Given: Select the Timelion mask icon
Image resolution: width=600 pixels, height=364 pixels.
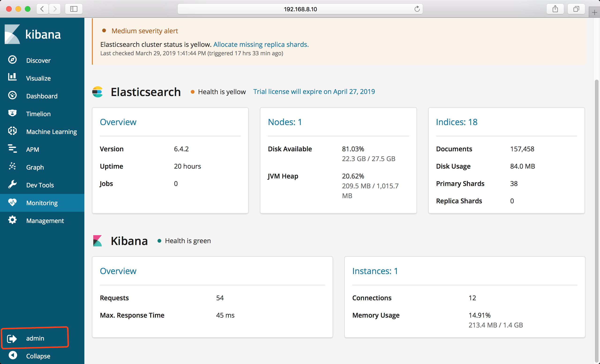Looking at the screenshot, I should click(x=12, y=113).
